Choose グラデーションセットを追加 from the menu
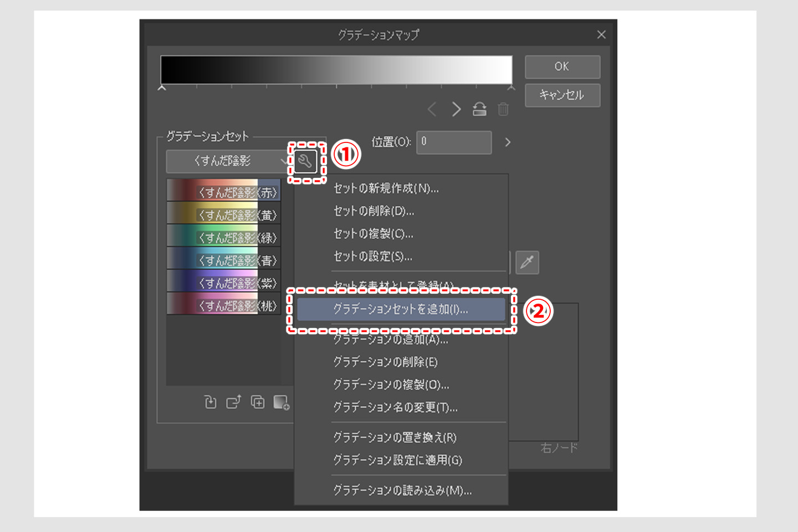Screen dimensions: 798x532 click(x=401, y=310)
